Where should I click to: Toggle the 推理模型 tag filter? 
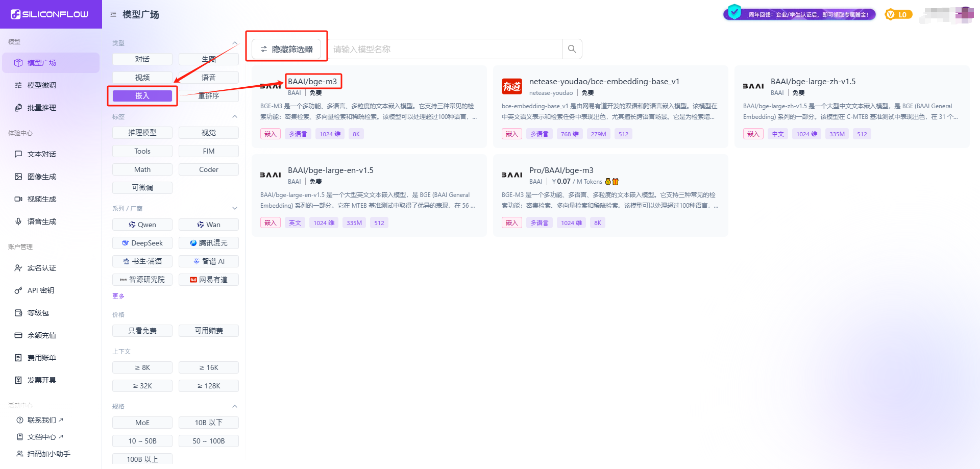point(142,133)
